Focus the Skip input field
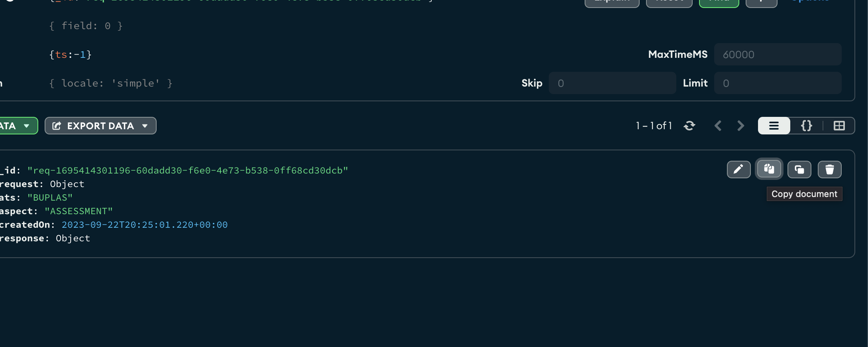This screenshot has height=347, width=868. tap(612, 83)
